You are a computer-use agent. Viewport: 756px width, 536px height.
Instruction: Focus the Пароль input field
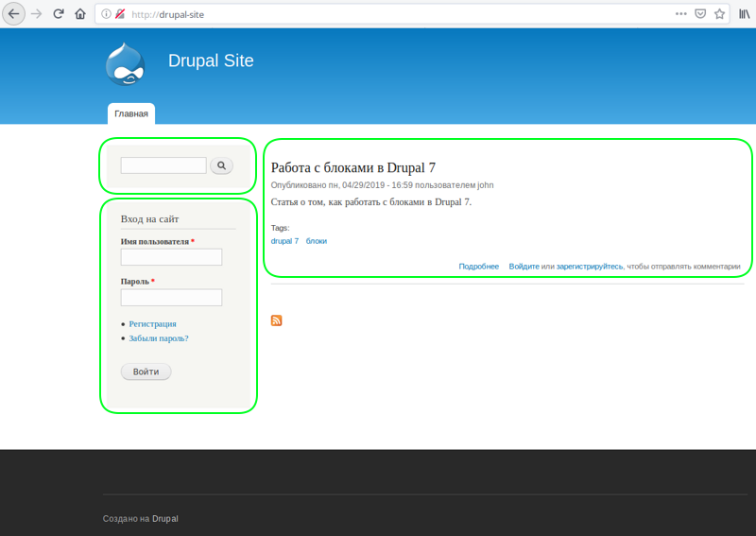(171, 297)
